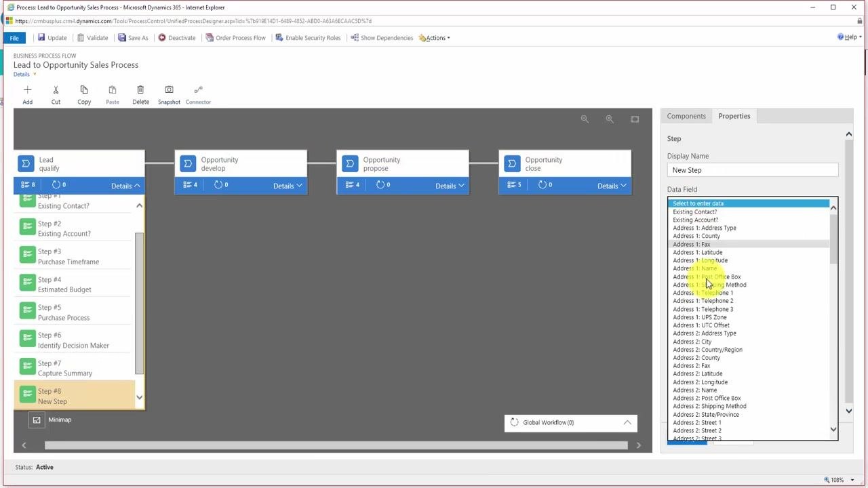This screenshot has height=488, width=868.
Task: Click data field list scroll down arrow
Action: 833,429
